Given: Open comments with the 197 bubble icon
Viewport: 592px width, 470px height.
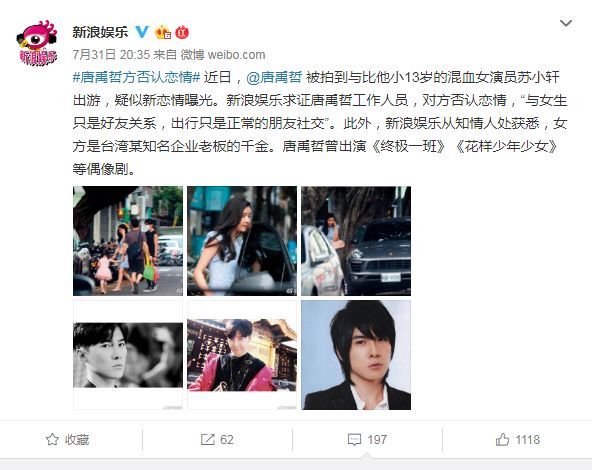Looking at the screenshot, I should point(367,439).
